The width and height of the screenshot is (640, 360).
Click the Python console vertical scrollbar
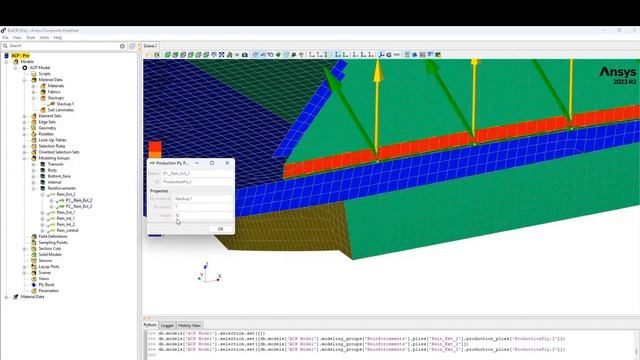click(x=637, y=344)
